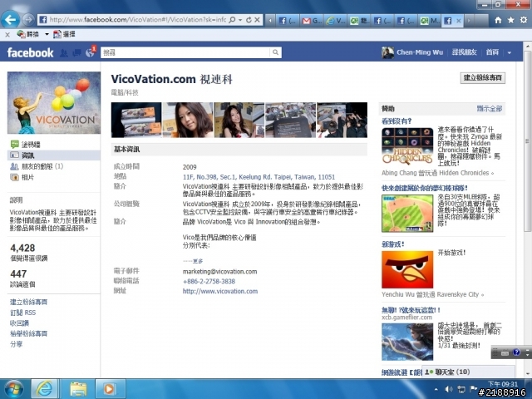
Task: Click the Facebook search magnifier button
Action: click(275, 52)
